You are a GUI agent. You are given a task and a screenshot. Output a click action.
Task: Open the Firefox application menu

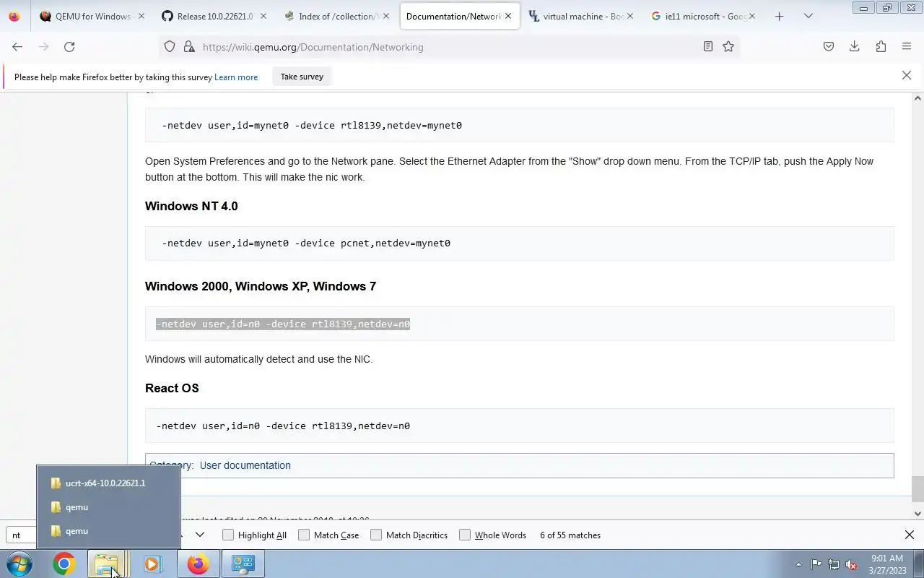[x=907, y=47]
